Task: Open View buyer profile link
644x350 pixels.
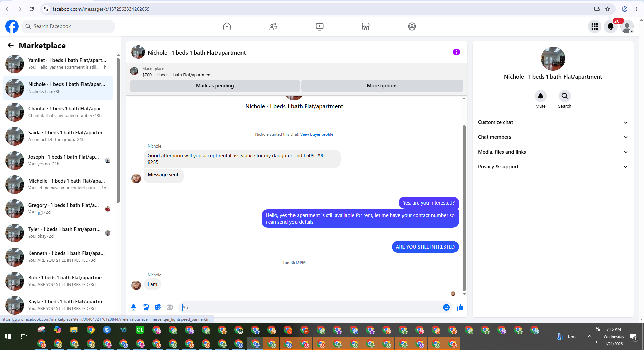Action: click(x=316, y=134)
